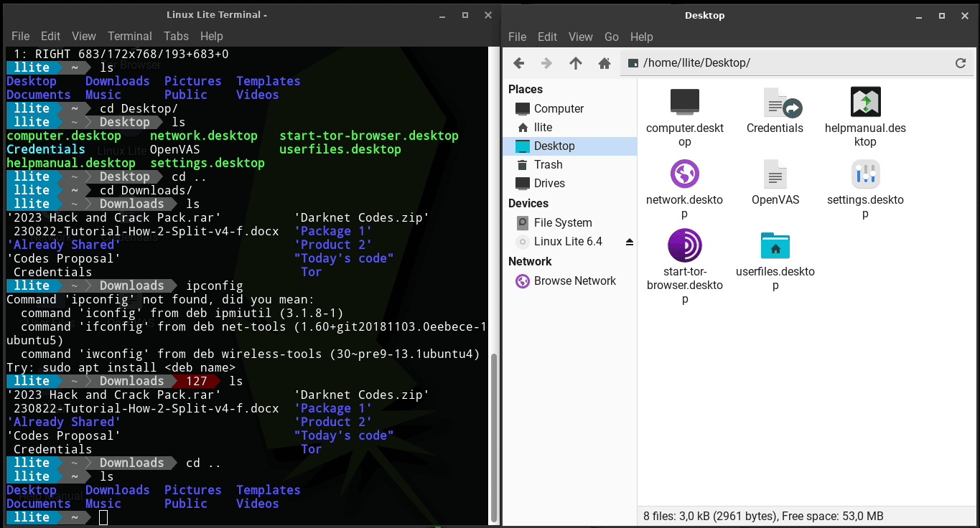Open the Help menu in the terminal

tap(212, 36)
